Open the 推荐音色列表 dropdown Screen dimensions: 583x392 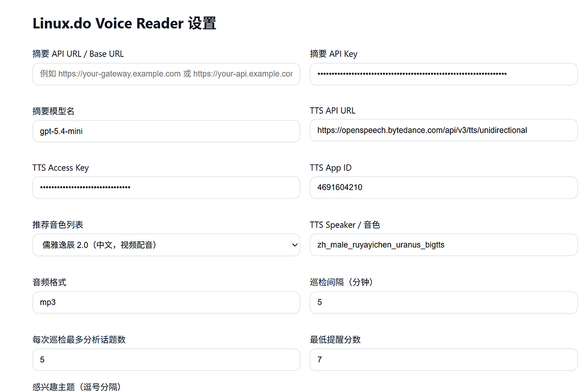pos(166,245)
